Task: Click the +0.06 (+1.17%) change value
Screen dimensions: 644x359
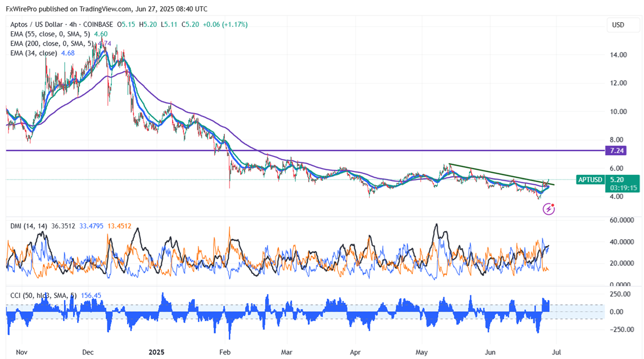Action: tap(226, 24)
